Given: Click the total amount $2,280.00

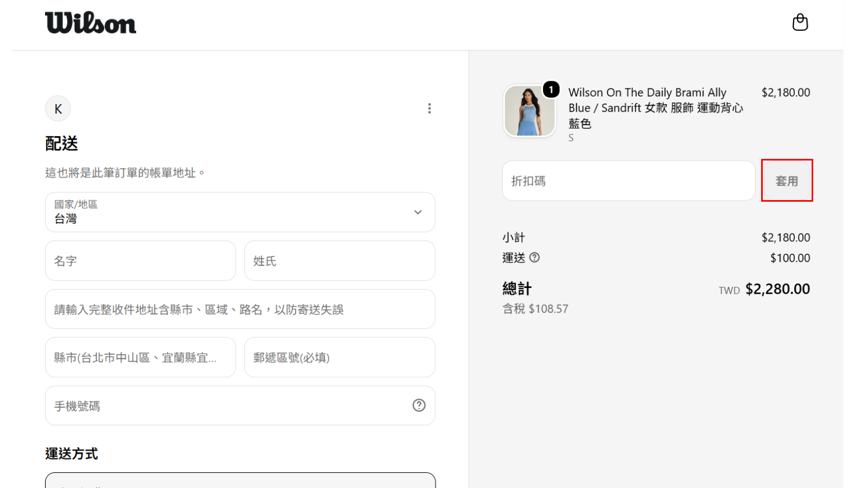Looking at the screenshot, I should coord(777,289).
